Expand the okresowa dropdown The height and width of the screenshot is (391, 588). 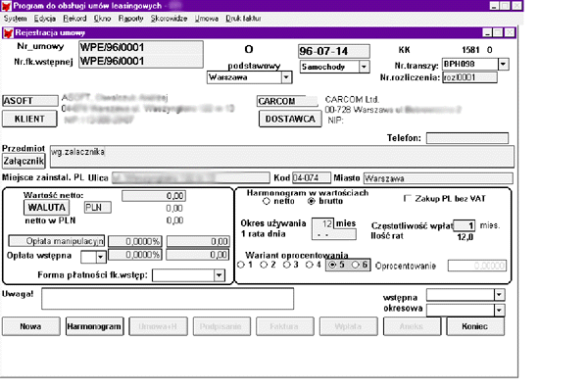(x=499, y=310)
